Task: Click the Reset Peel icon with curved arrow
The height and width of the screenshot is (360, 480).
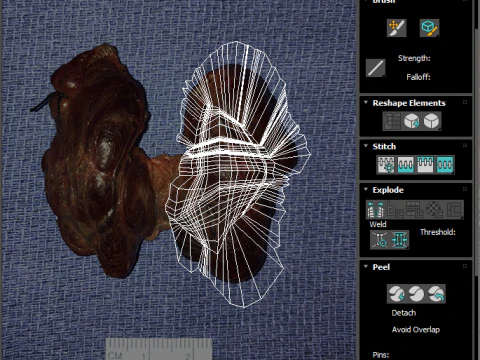Action: pos(436,294)
